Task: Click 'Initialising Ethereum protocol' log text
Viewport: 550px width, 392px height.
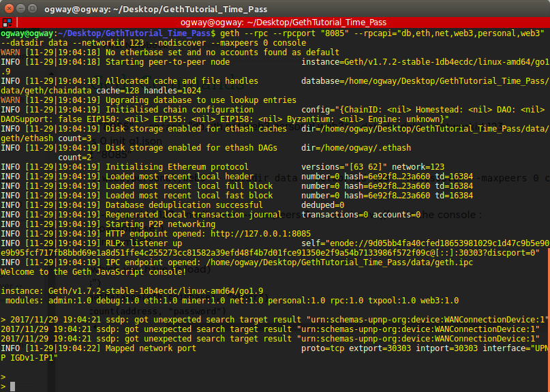Action: click(177, 167)
